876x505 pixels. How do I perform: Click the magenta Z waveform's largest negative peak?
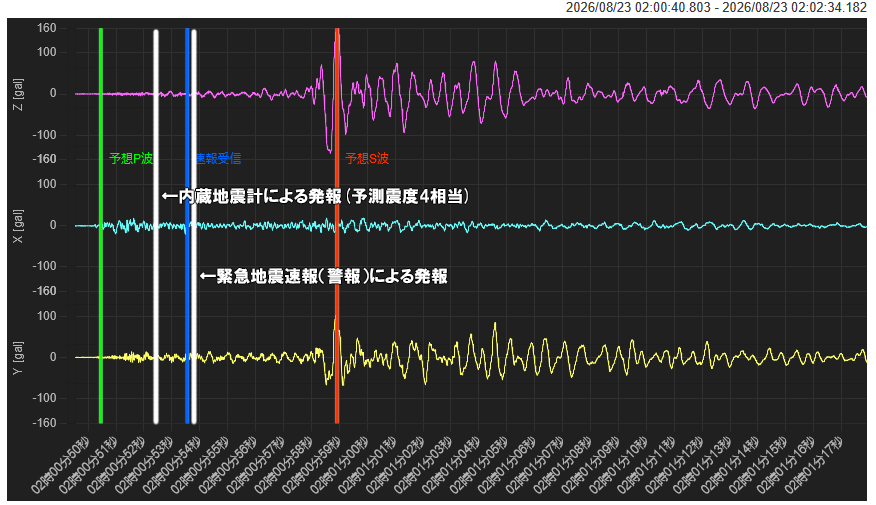click(x=330, y=151)
